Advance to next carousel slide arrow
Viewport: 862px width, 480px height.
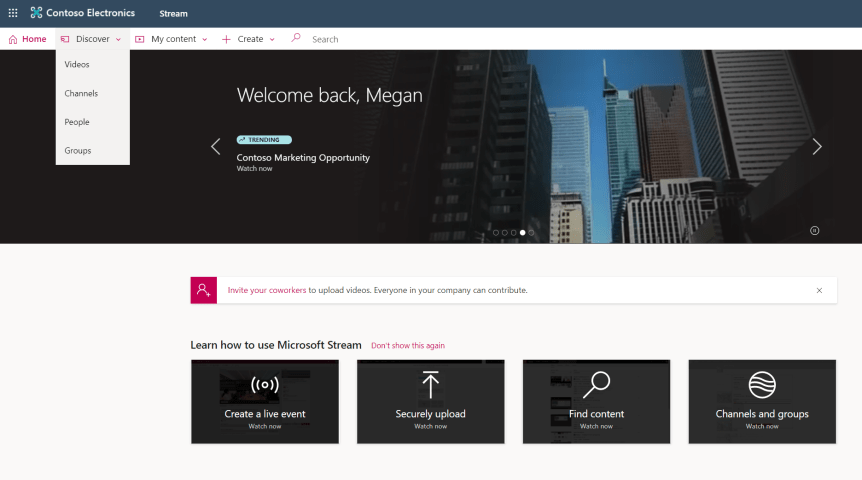(817, 147)
